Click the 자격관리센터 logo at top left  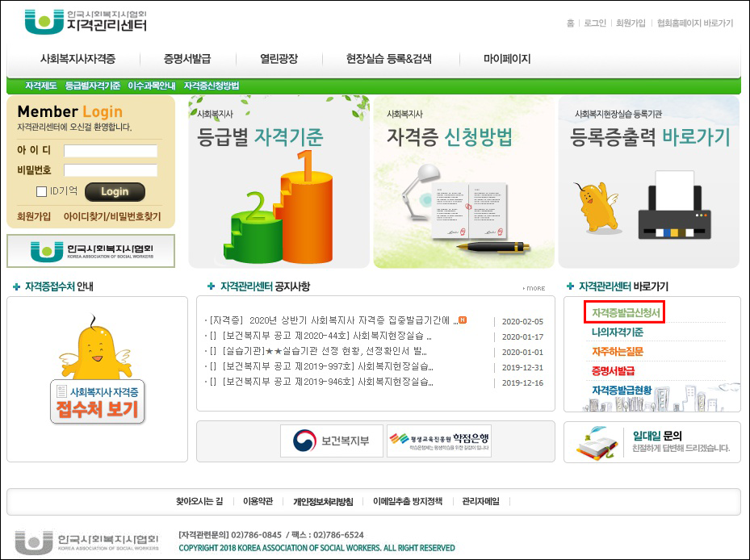86,22
